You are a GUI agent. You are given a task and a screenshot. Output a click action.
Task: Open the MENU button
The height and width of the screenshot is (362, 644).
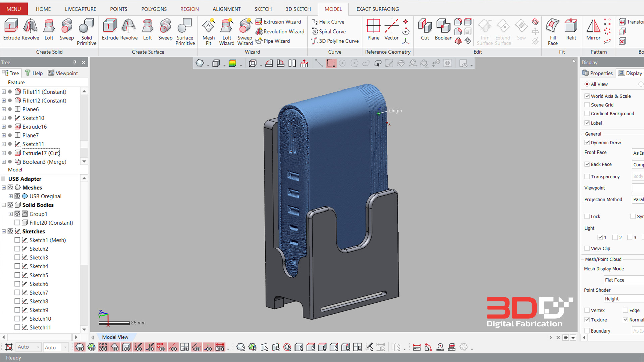pyautogui.click(x=14, y=9)
